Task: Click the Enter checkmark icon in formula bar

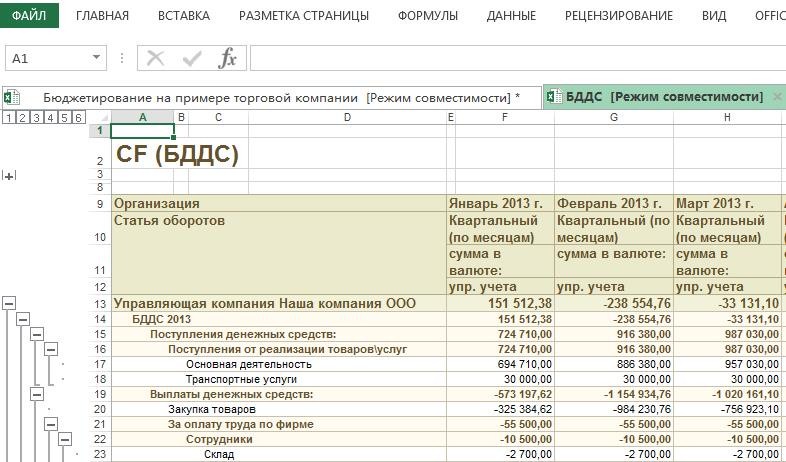Action: (x=192, y=58)
